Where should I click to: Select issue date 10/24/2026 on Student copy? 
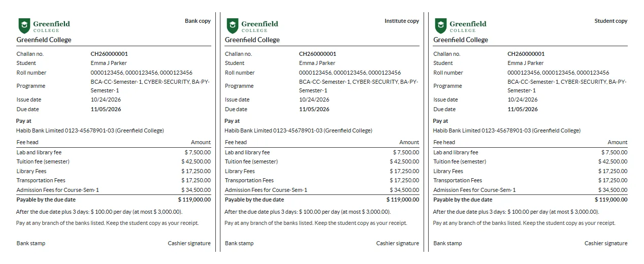click(x=522, y=100)
